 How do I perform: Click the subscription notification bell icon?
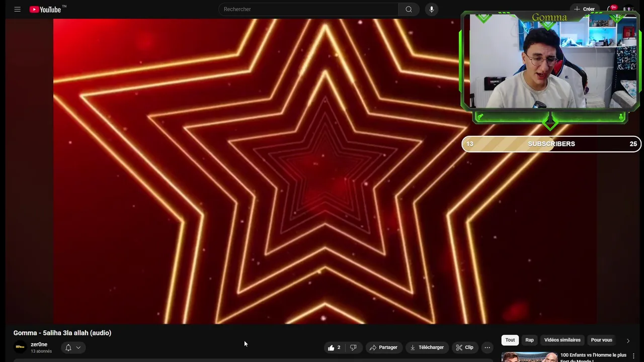pos(68,347)
